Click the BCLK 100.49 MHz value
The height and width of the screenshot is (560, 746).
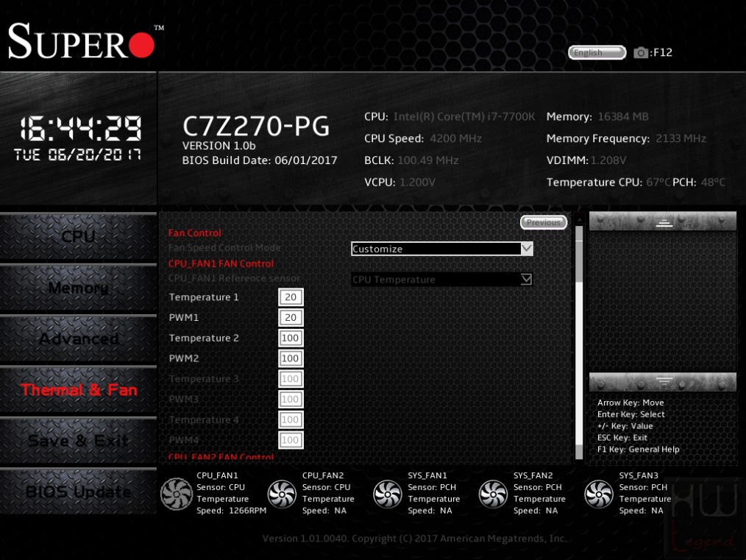pyautogui.click(x=428, y=160)
